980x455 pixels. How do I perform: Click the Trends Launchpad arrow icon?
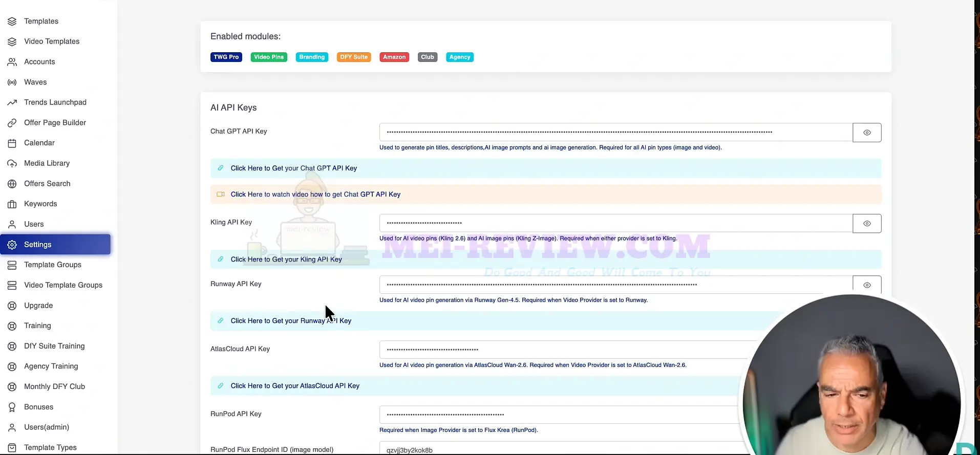(12, 103)
